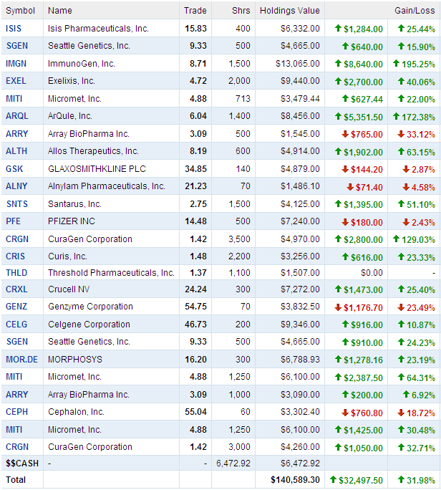
Task: Sort by the Holdings Value column header
Action: tap(290, 11)
